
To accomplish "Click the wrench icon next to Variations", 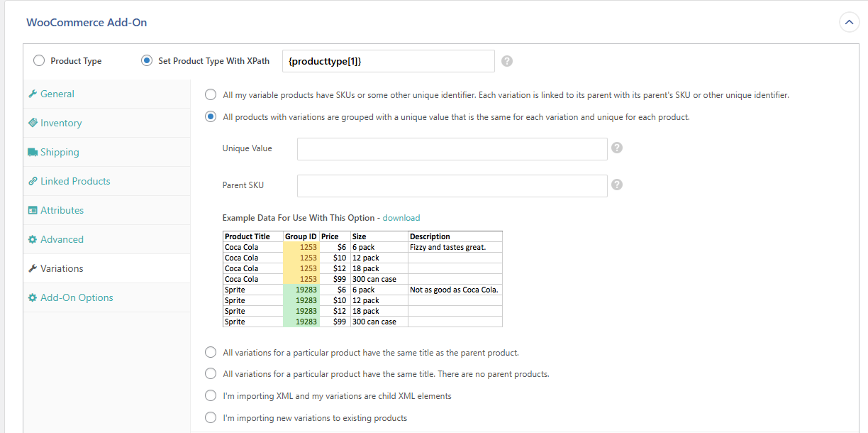I will (33, 268).
